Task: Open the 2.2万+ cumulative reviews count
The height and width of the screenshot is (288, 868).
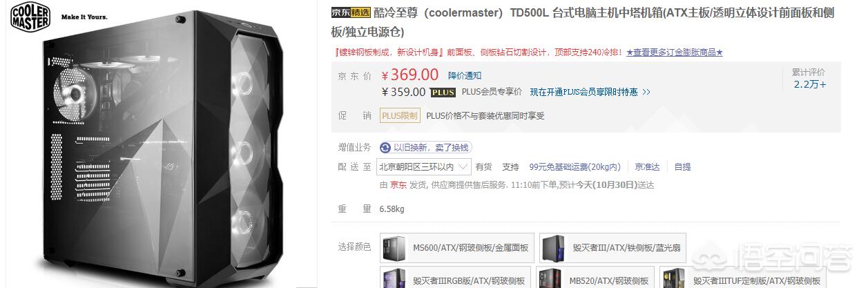Action: click(809, 84)
